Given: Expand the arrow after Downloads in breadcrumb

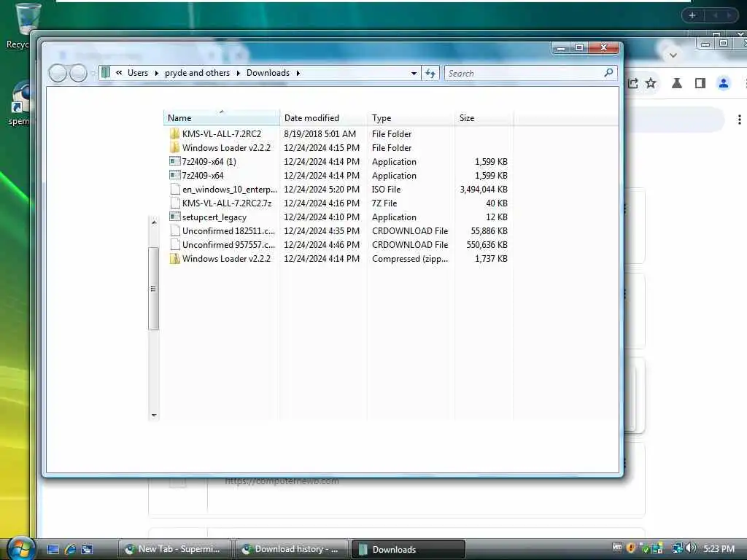Looking at the screenshot, I should 298,73.
